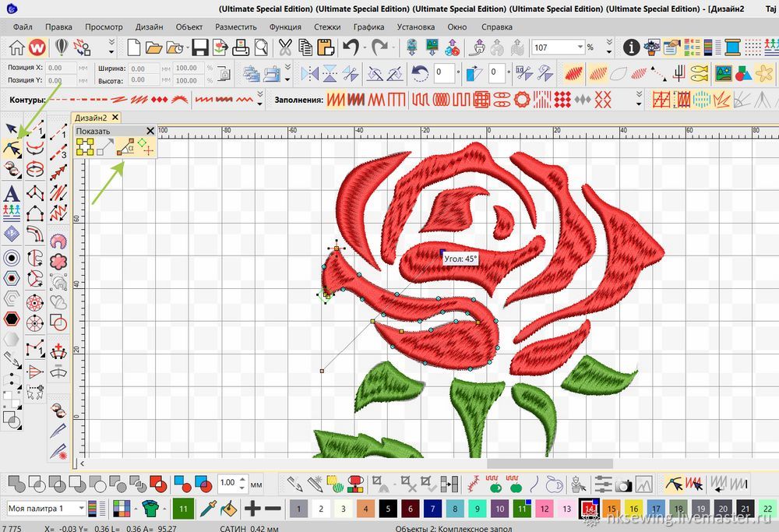Open the Стежки menu
The width and height of the screenshot is (779, 532).
point(326,26)
